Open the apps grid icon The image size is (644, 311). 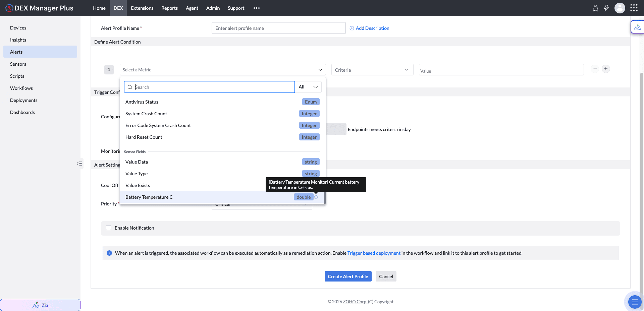634,8
